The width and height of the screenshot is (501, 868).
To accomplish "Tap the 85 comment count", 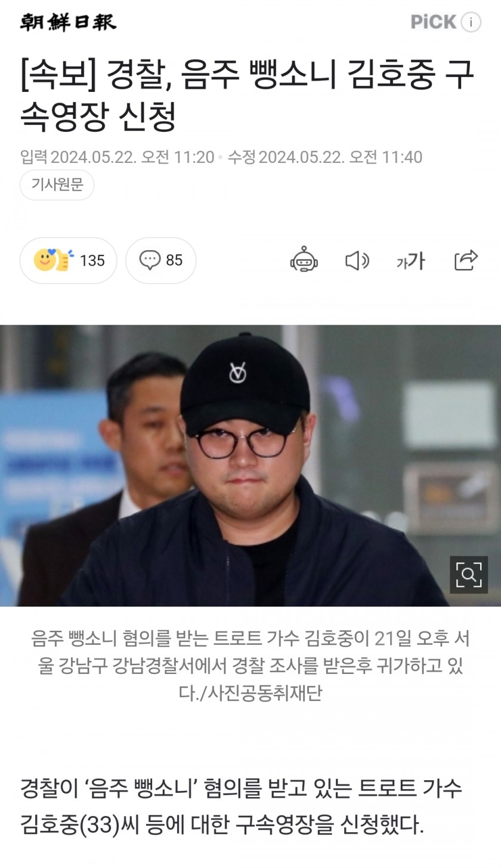I will point(174,260).
